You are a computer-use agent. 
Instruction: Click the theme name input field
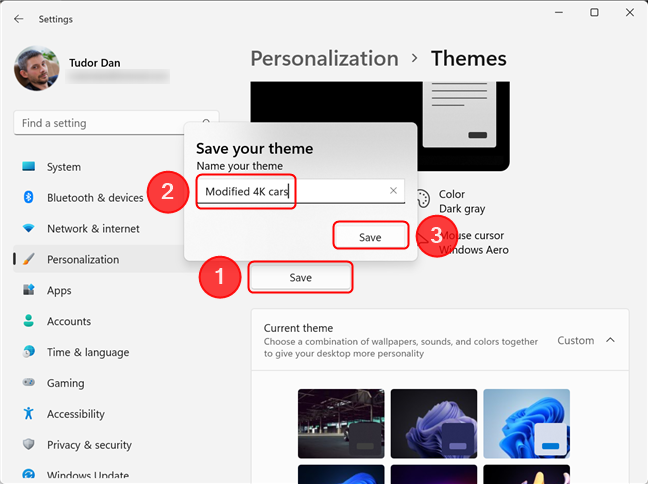(x=300, y=191)
